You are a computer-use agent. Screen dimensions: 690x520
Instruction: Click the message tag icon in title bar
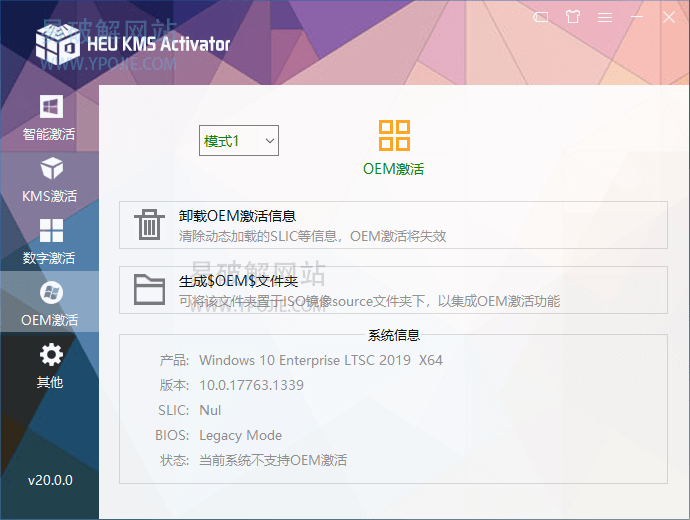point(541,17)
